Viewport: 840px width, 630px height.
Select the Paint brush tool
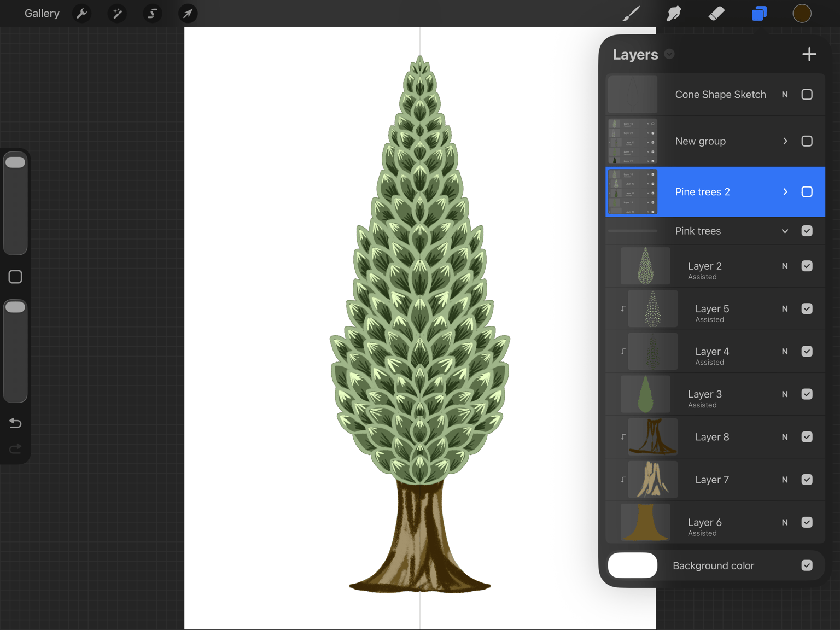pyautogui.click(x=631, y=13)
